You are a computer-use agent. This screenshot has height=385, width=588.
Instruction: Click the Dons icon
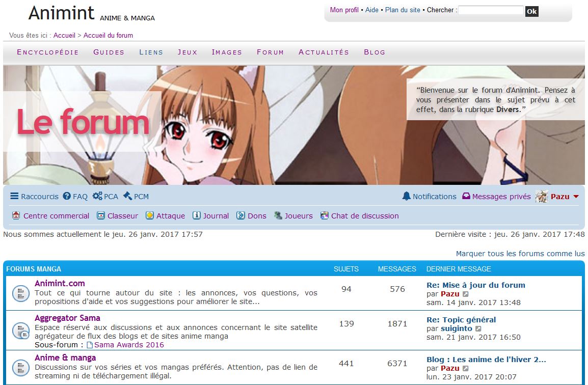(240, 215)
